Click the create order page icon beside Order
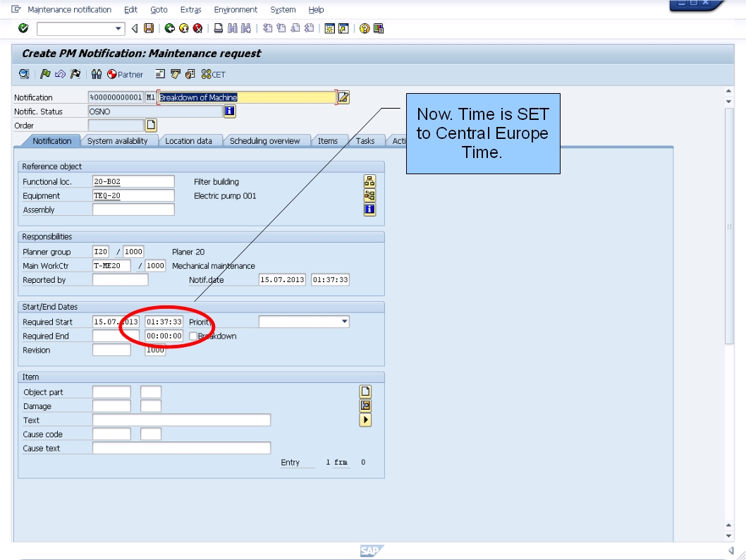The width and height of the screenshot is (746, 560). point(151,125)
